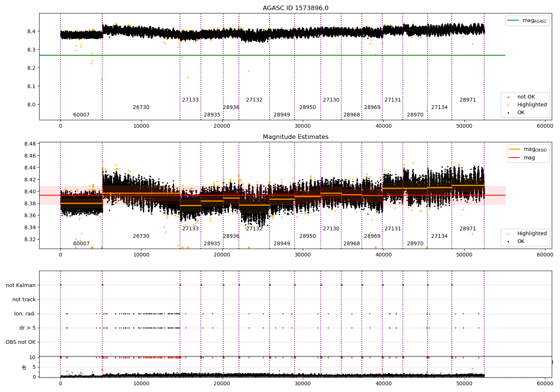Viewport: 560px width, 392px height.
Task: Click the 8.48 y-axis tick in Magnitude Estimates
Action: click(x=30, y=144)
